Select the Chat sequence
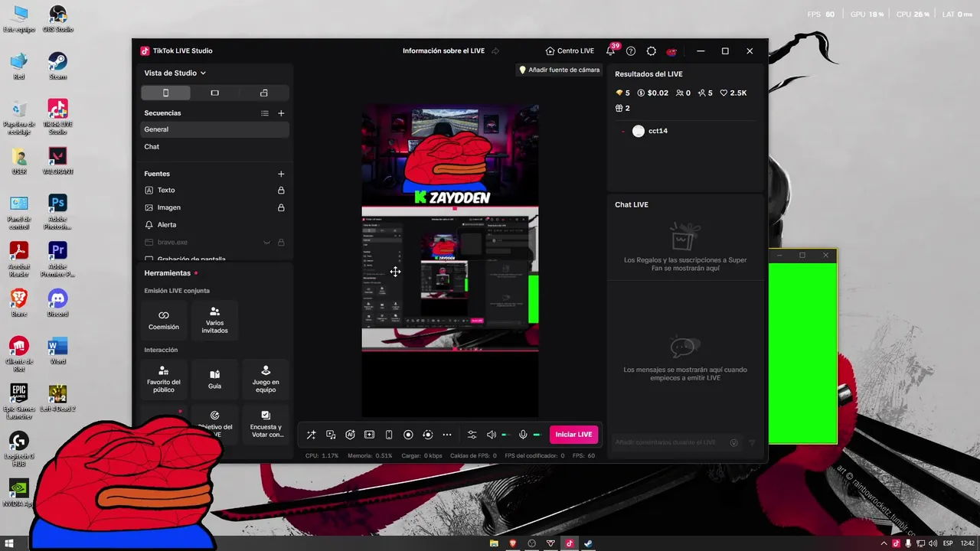The image size is (980, 551). (x=215, y=147)
